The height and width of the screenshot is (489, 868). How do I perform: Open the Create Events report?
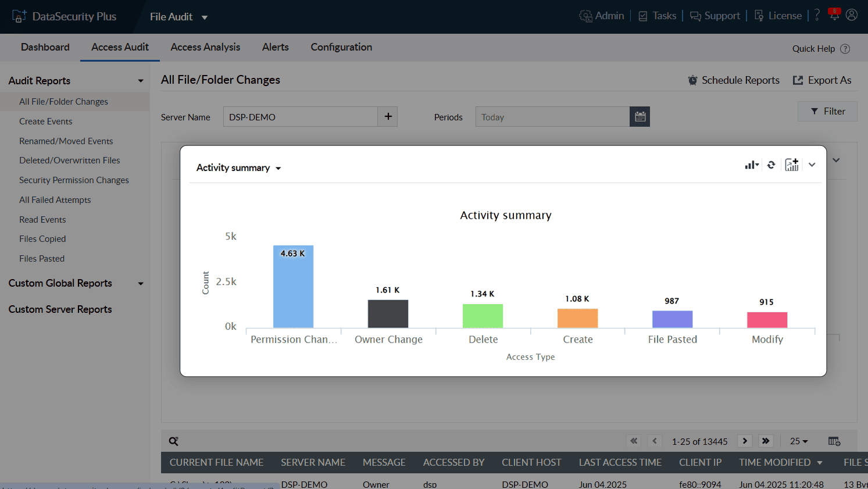46,122
